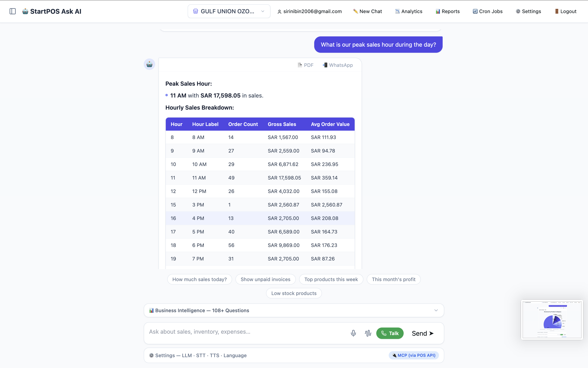588x368 pixels.
Task: Click the store shop icon in selector
Action: click(195, 11)
